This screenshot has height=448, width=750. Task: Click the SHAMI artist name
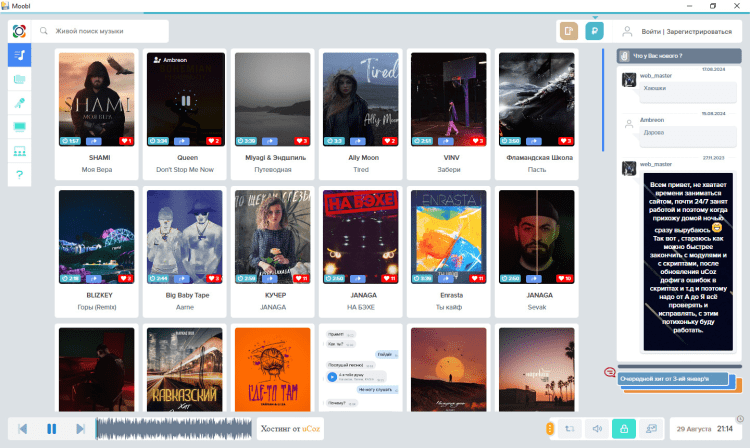click(x=99, y=158)
